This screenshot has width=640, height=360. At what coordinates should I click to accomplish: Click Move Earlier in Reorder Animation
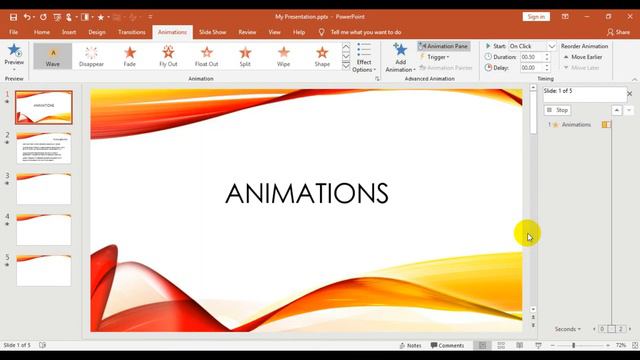coord(582,57)
